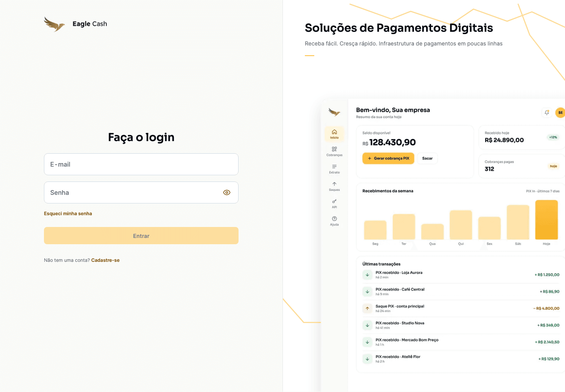Focus the Senha password field

[141, 192]
